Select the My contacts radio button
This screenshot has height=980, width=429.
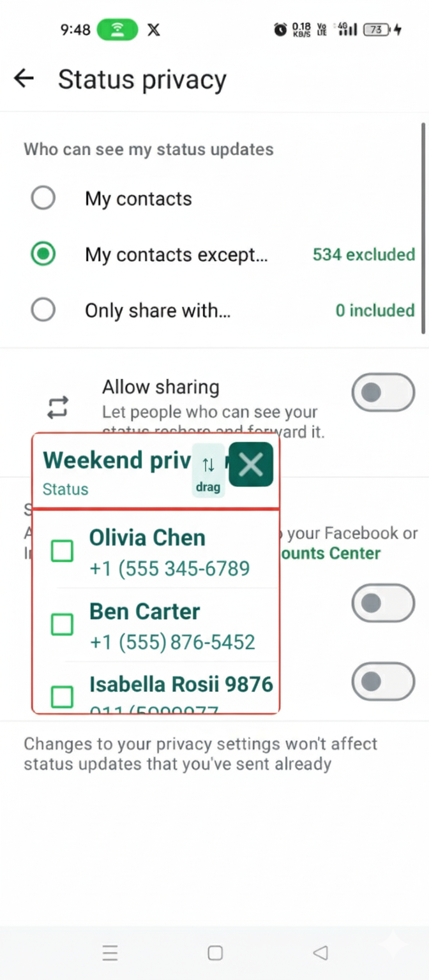click(x=43, y=198)
